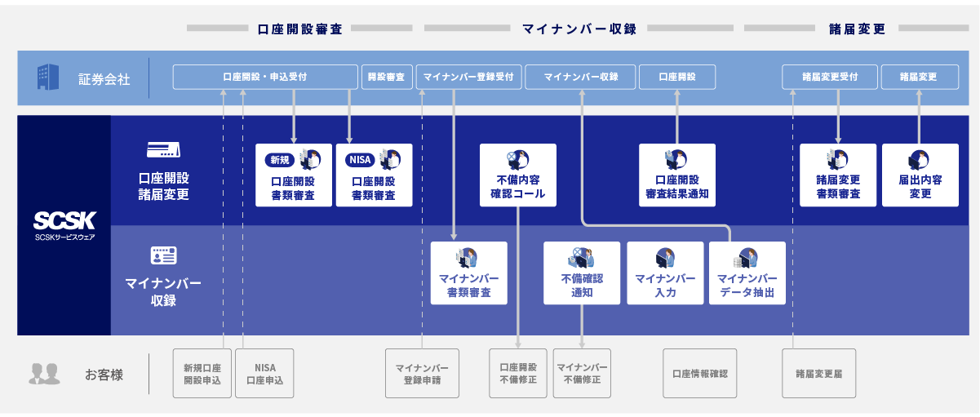Click the icon in the 不備確認通知 card
Screen dimensions: 980x417
point(581,257)
